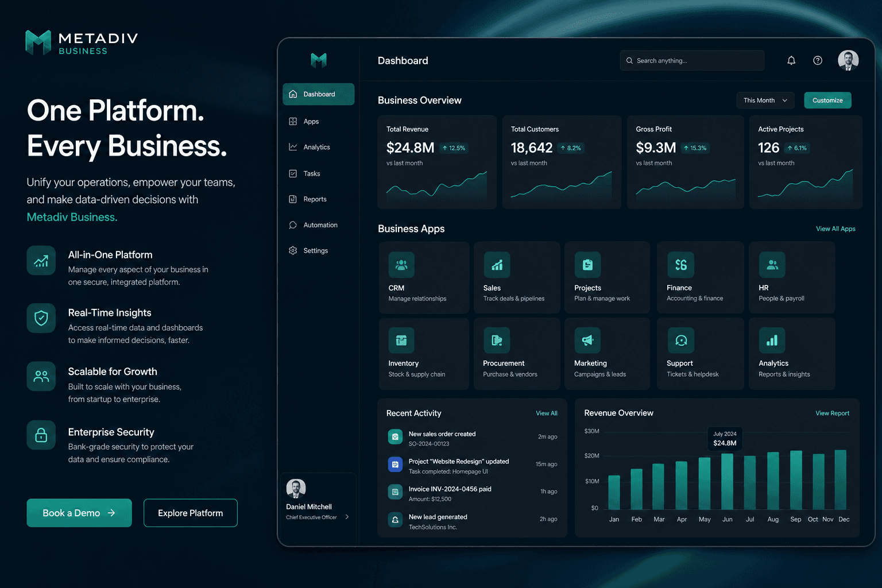The width and height of the screenshot is (882, 588).
Task: Open the View All Apps link
Action: pyautogui.click(x=835, y=229)
